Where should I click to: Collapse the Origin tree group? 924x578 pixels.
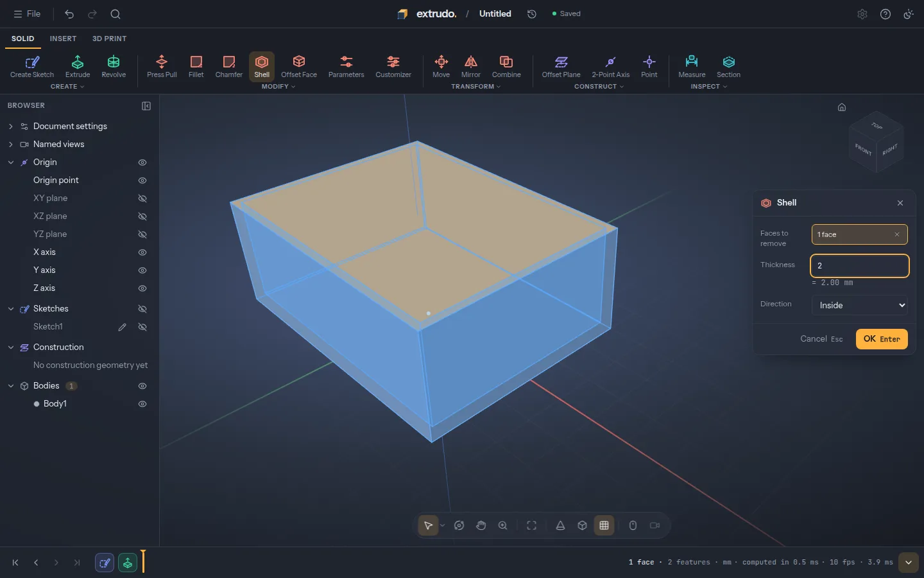click(x=11, y=162)
